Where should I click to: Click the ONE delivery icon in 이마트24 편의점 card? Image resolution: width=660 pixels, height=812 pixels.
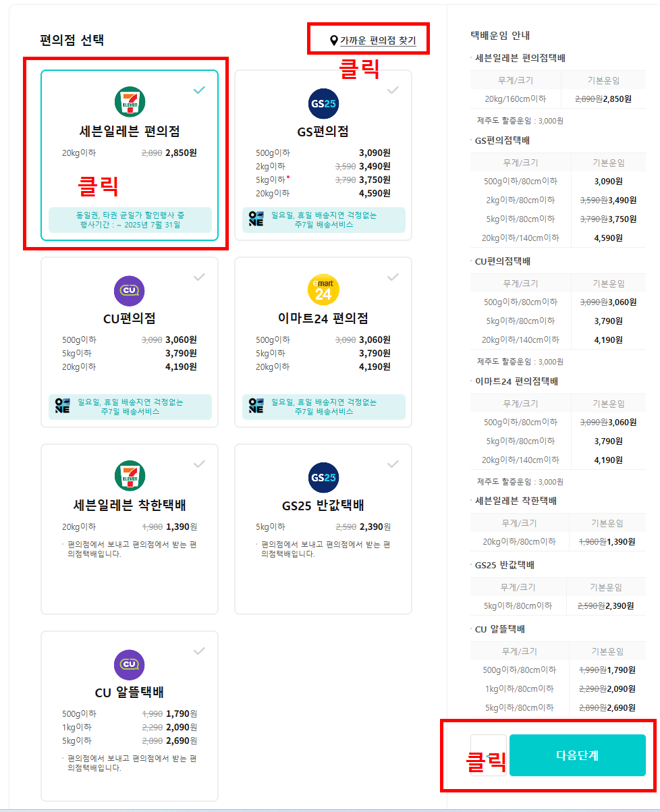[x=256, y=407]
